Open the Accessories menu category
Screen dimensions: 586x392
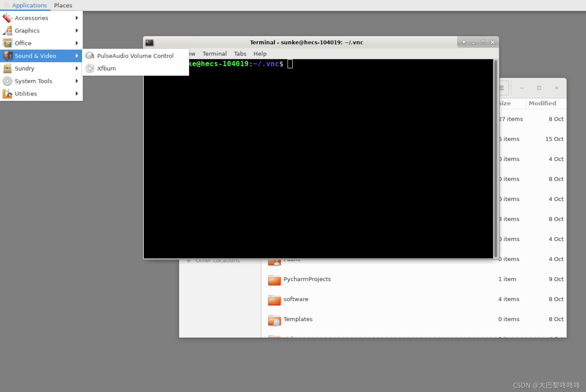coord(41,18)
